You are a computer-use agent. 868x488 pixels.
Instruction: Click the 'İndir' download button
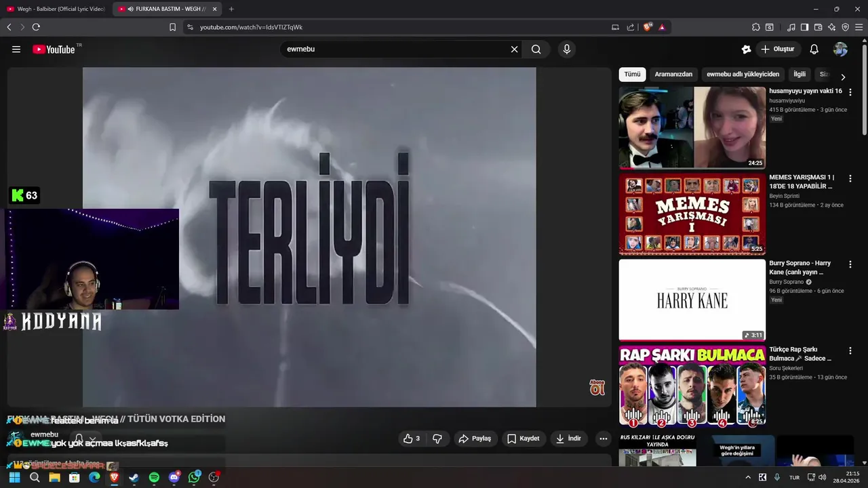coord(568,439)
